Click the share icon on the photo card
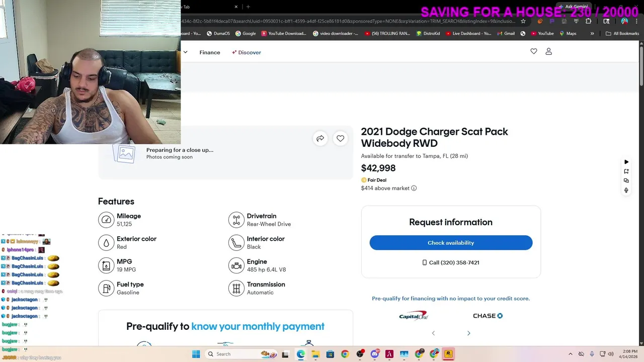Viewport: 644px width, 362px height. click(320, 138)
